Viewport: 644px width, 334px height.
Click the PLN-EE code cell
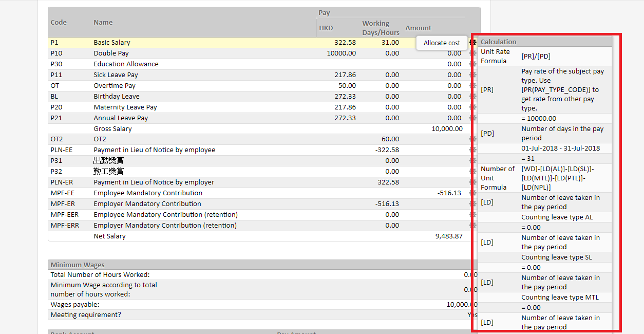pyautogui.click(x=62, y=150)
